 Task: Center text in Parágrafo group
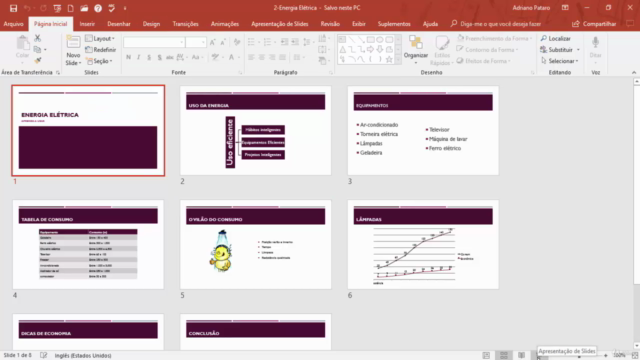point(262,57)
